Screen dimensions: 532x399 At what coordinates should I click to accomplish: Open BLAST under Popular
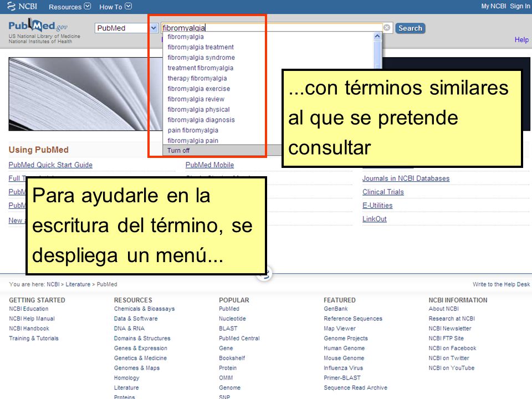[228, 329]
